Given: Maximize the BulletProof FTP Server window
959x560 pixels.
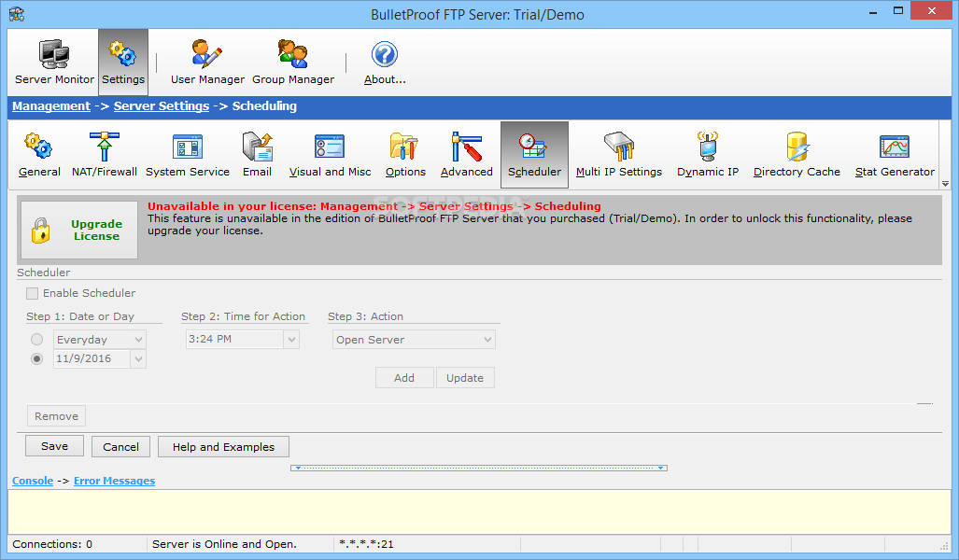Looking at the screenshot, I should [898, 11].
